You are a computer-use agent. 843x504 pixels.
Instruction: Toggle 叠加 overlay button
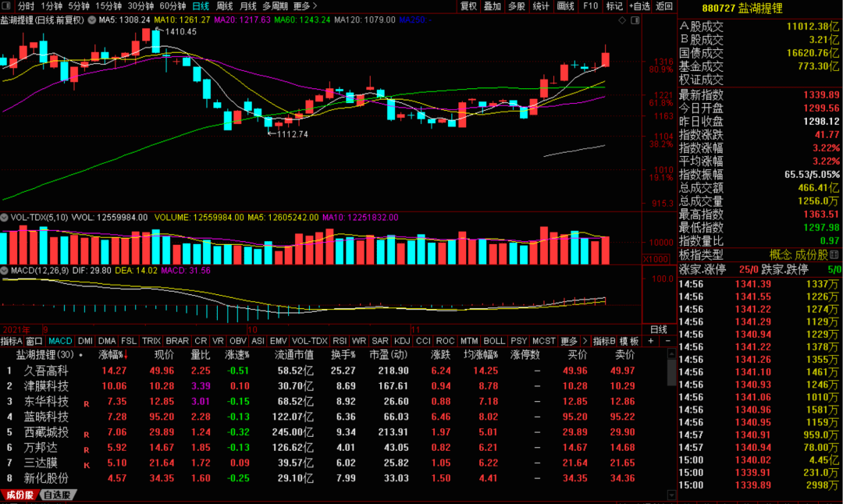492,6
